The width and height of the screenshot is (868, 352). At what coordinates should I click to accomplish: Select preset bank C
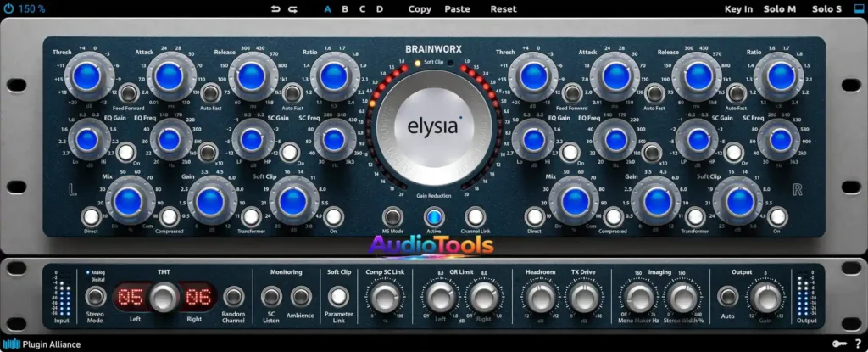pos(362,8)
